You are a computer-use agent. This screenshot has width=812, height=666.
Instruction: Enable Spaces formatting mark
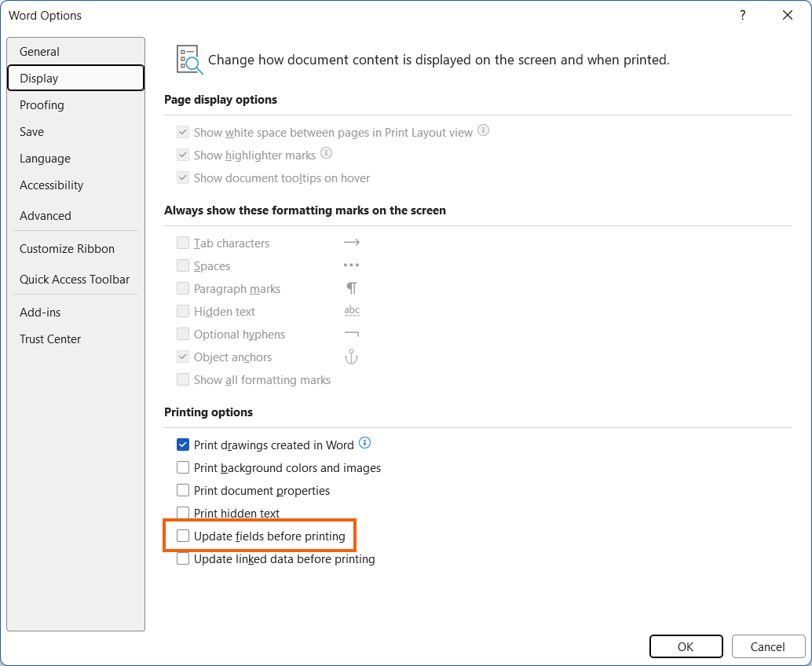(183, 265)
